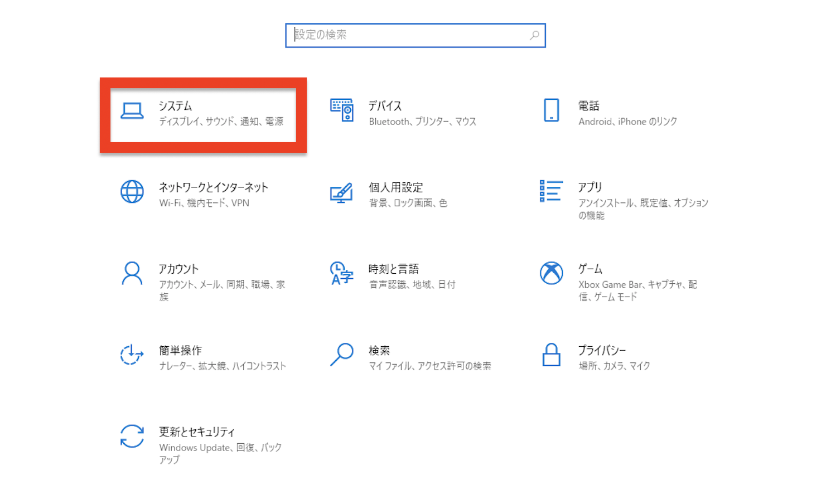Click the phone icon for 電話
831x504 pixels.
point(552,110)
